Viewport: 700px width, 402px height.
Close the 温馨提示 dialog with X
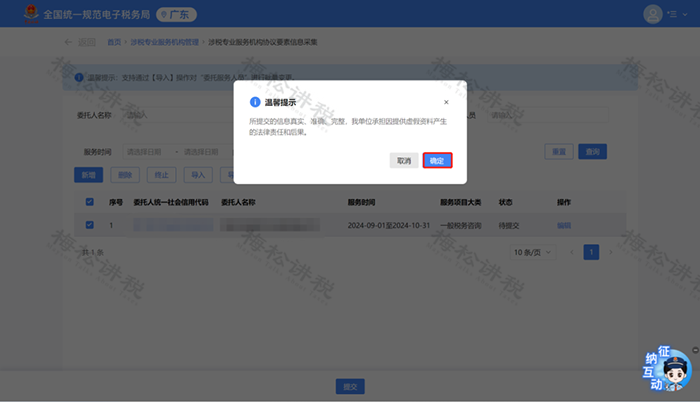[x=446, y=102]
